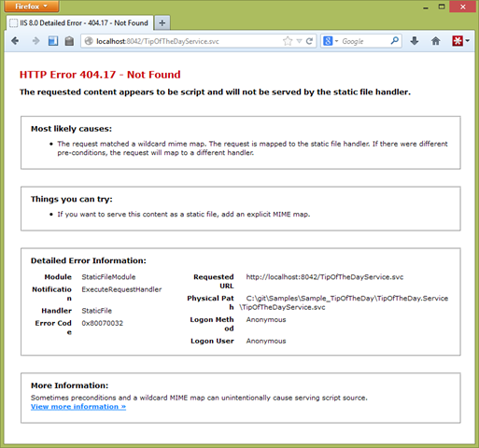Open the Downloads arrow icon

(x=415, y=41)
